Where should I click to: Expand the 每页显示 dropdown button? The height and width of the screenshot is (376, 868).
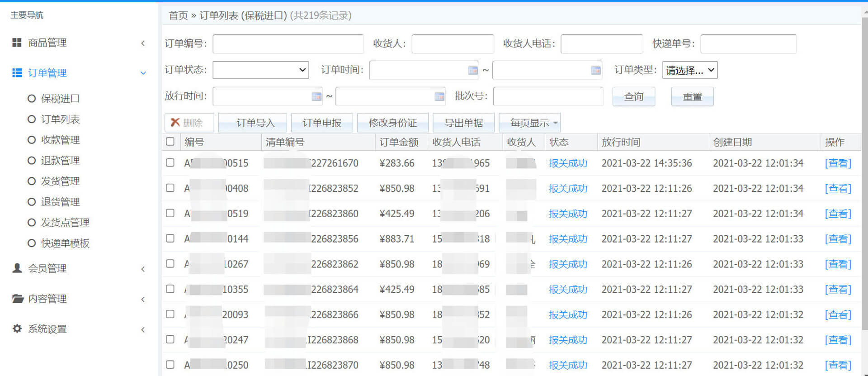(530, 123)
